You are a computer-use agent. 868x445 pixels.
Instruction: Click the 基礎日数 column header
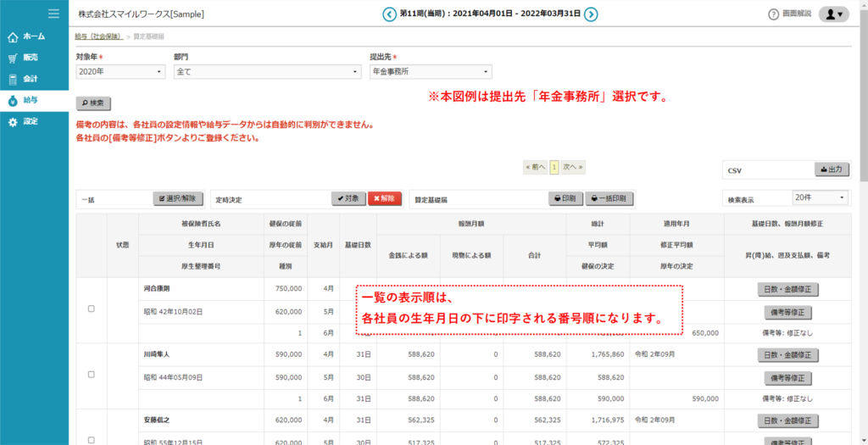click(x=358, y=245)
